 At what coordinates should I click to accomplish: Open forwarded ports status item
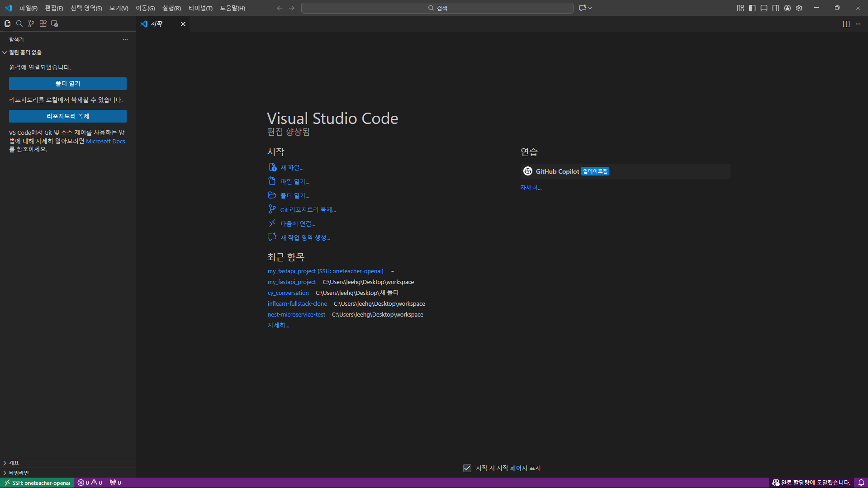(115, 483)
